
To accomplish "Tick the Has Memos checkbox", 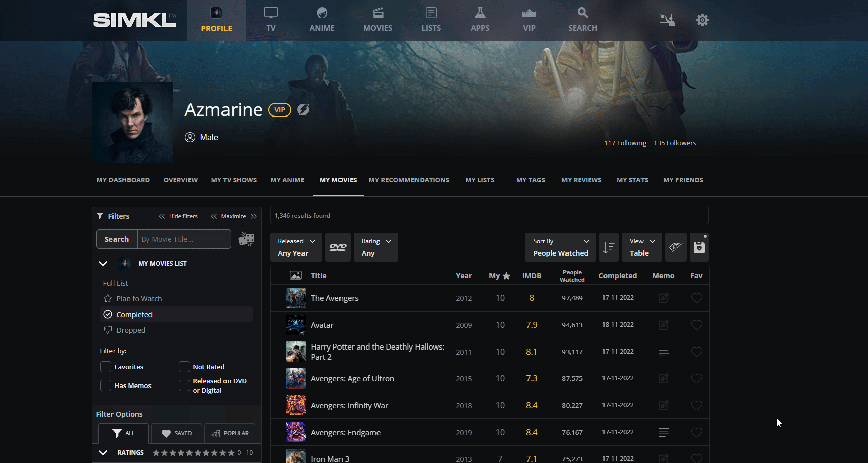I will tap(106, 385).
